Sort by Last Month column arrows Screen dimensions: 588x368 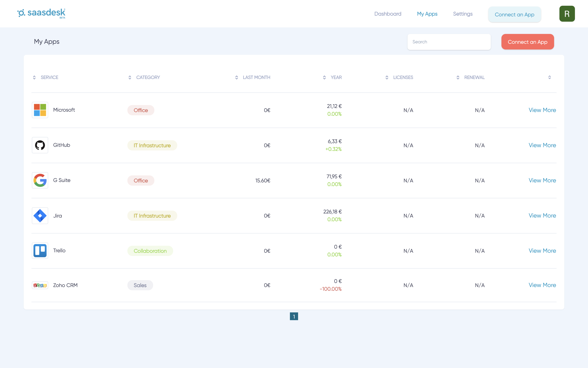[x=236, y=77]
